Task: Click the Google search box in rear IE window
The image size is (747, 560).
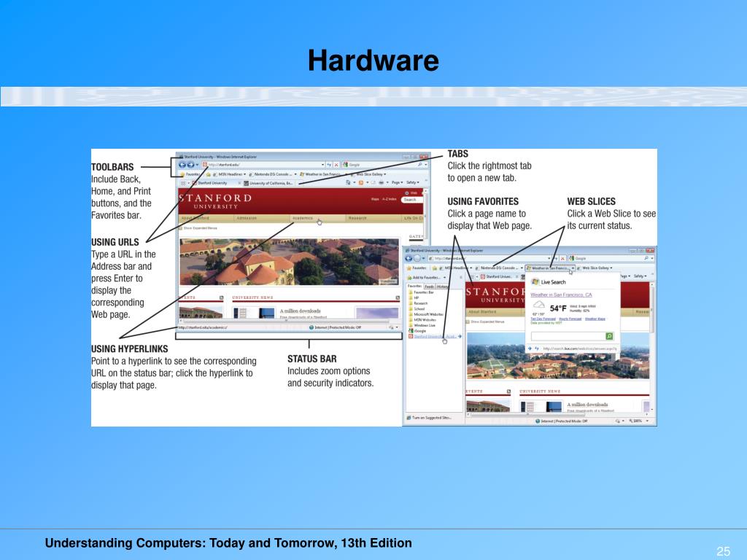Action: pos(382,165)
